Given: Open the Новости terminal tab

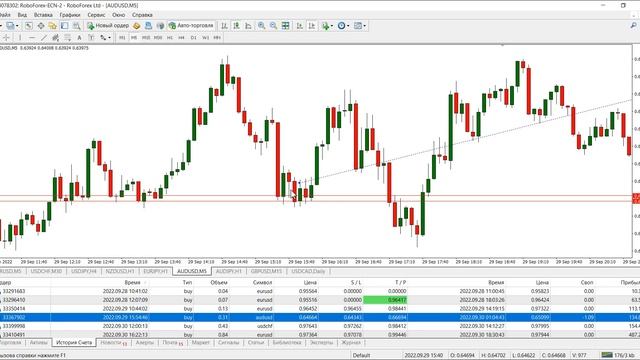Looking at the screenshot, I should point(113,343).
